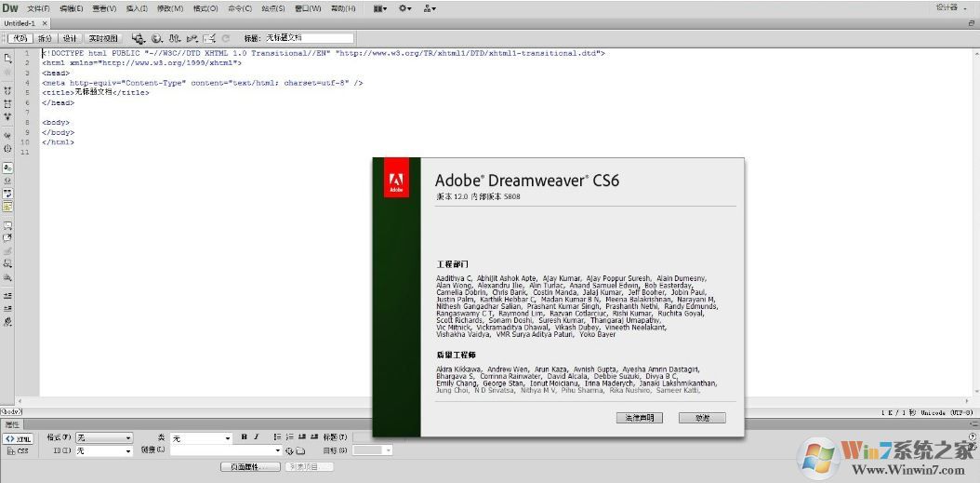Open the 修改(M) menu
The image size is (980, 483).
[x=170, y=8]
